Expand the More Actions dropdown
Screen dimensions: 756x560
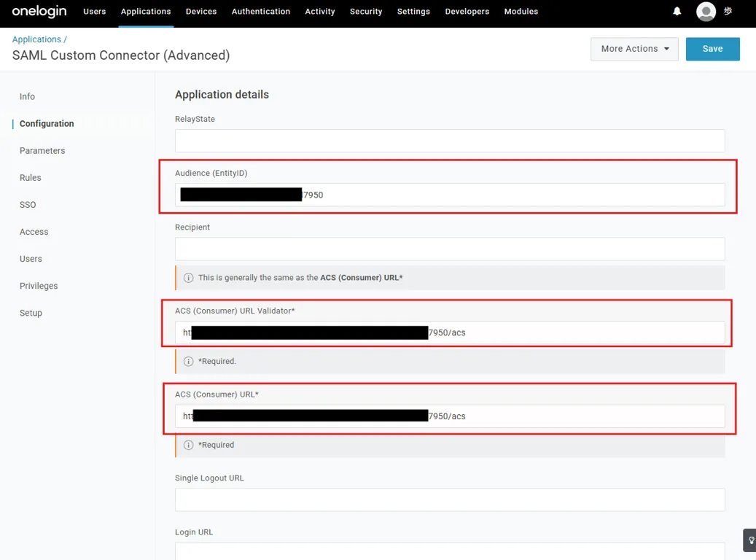634,49
